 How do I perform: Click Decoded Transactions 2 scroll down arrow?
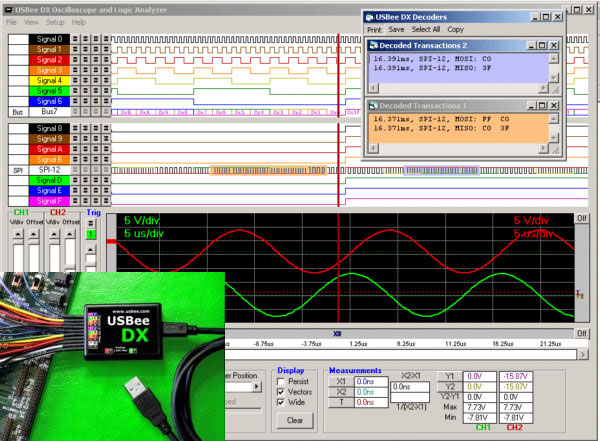click(x=554, y=78)
